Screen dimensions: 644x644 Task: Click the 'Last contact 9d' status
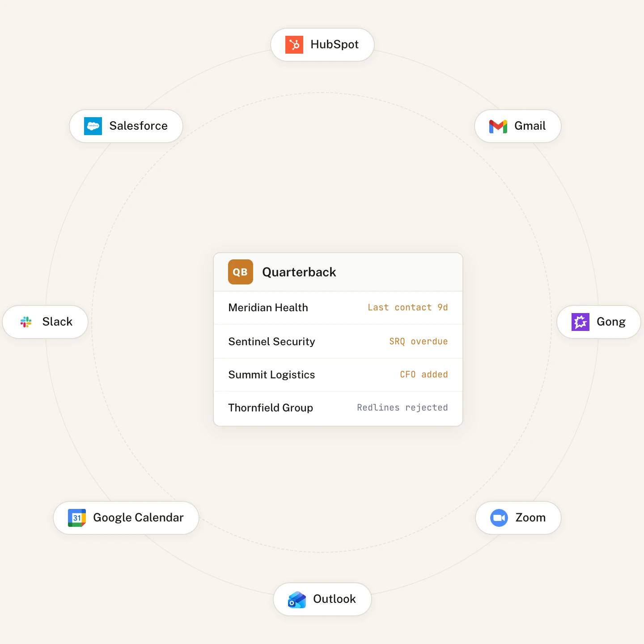point(408,308)
